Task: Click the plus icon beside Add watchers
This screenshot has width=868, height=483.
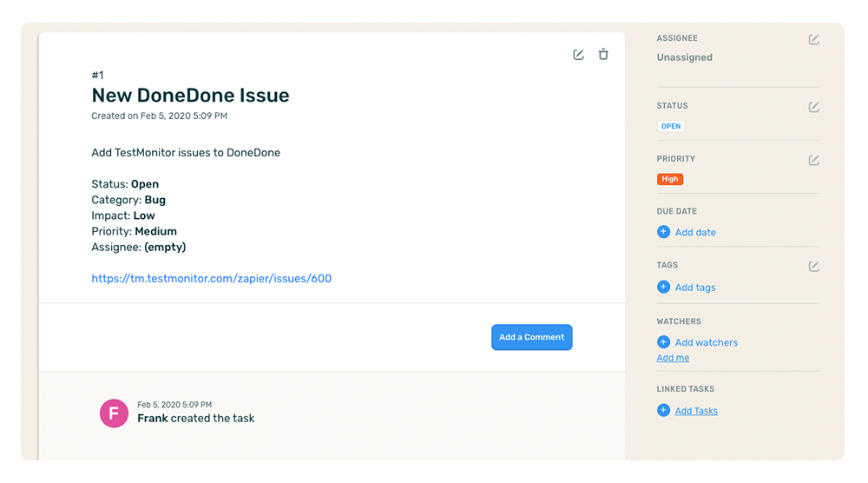Action: [663, 342]
